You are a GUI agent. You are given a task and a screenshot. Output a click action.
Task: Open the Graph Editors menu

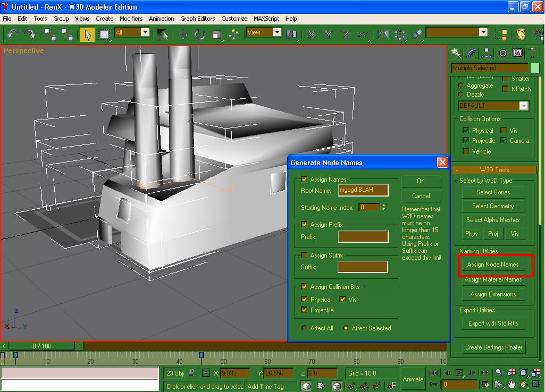pos(198,19)
